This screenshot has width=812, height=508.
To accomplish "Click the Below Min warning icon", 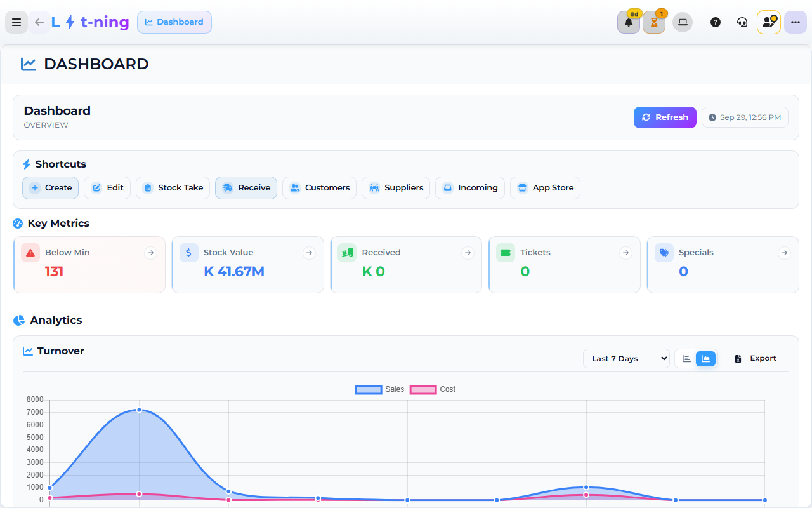I will (30, 253).
